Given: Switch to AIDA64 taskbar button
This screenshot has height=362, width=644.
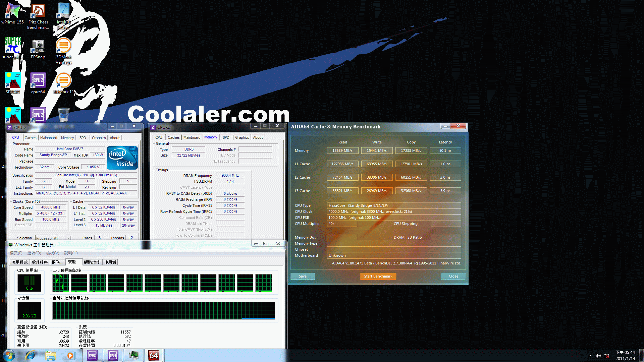Looking at the screenshot, I should (x=154, y=355).
